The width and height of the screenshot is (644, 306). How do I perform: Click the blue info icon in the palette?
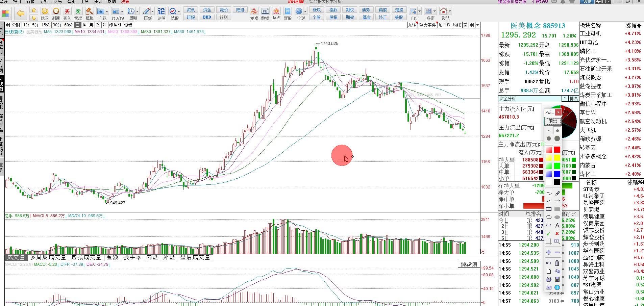point(557,287)
